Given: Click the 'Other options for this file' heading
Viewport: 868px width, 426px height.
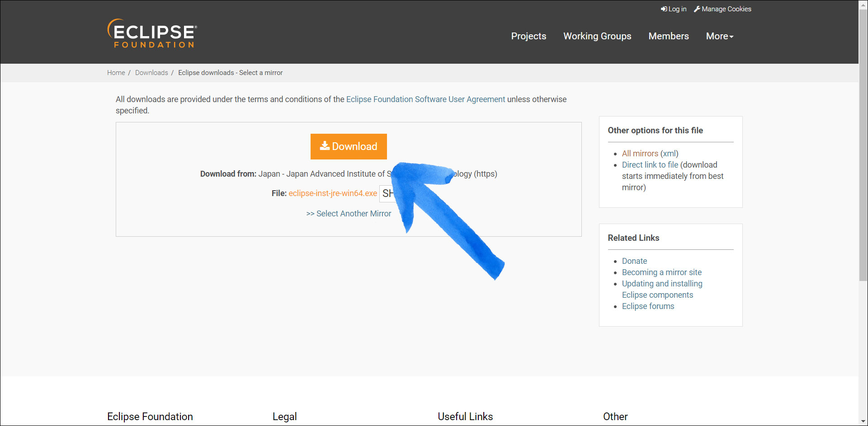Looking at the screenshot, I should [x=655, y=131].
